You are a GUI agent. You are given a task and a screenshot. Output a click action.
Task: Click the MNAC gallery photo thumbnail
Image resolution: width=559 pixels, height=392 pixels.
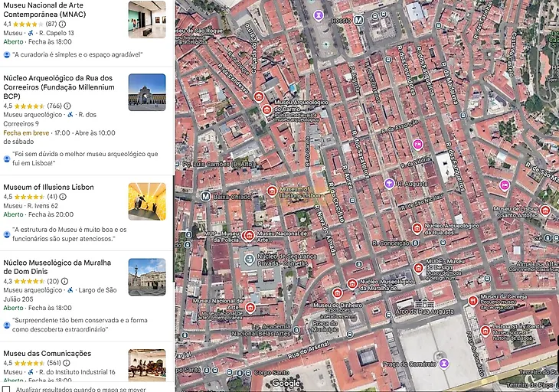147,19
